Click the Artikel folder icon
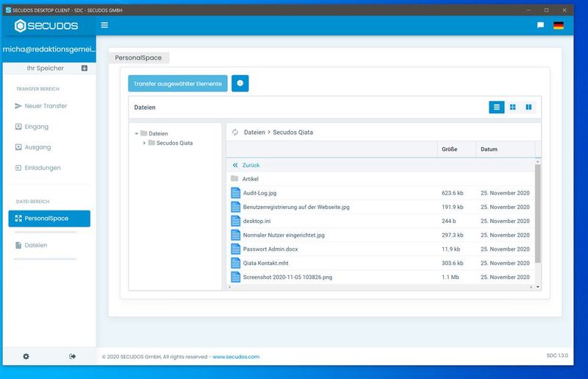Viewport: 588px width, 379px height. point(234,178)
